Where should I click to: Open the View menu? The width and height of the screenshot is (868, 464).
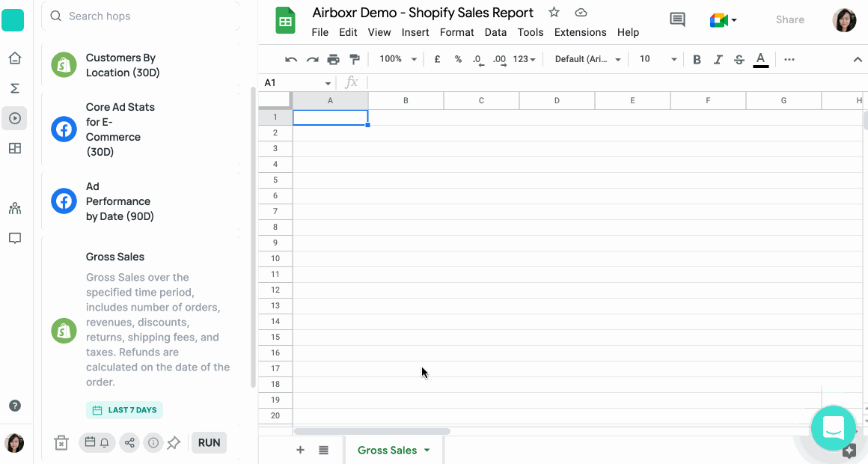[x=379, y=32]
